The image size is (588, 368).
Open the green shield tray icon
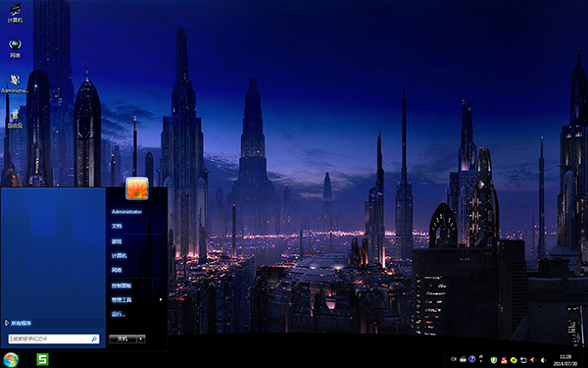[x=494, y=360]
